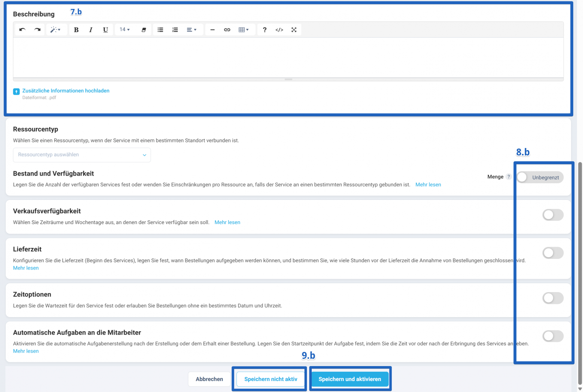Click the scrollbar down arrow
The width and height of the screenshot is (583, 392).
coord(580,389)
